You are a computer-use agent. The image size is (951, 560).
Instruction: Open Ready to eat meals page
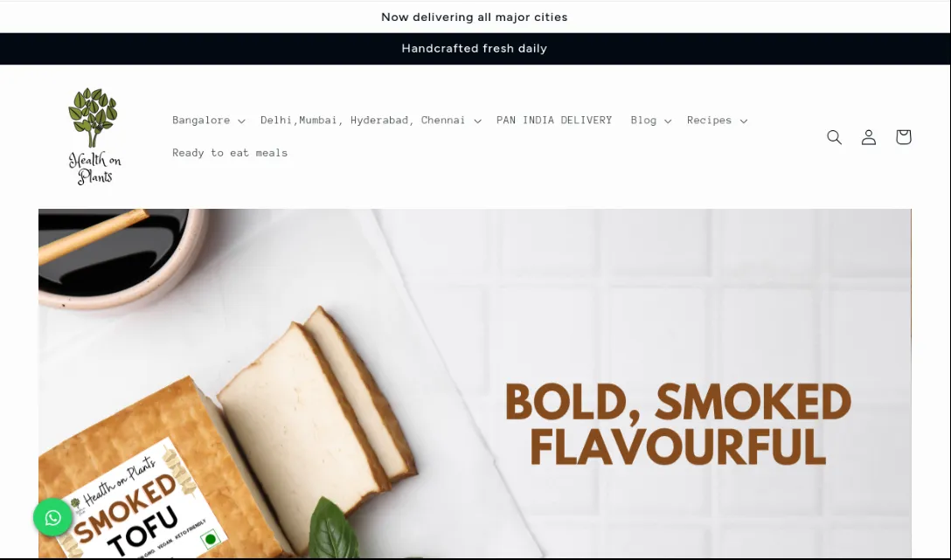click(230, 153)
